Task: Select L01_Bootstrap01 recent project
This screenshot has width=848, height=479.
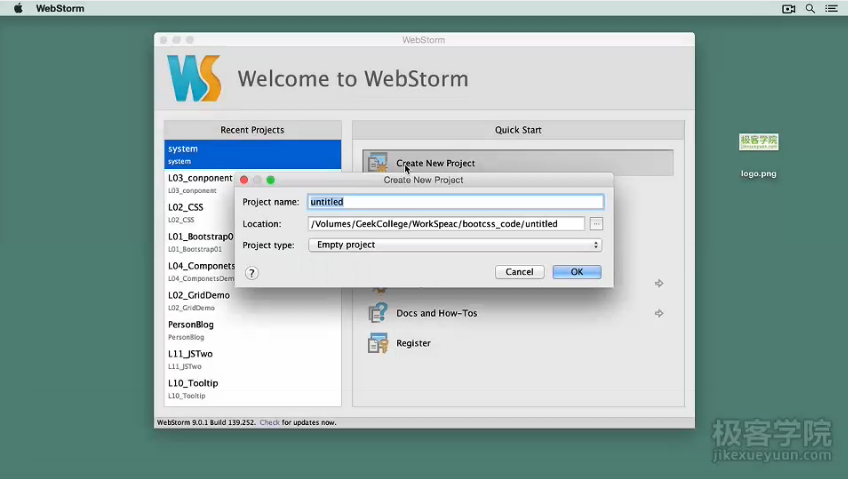Action: 200,242
